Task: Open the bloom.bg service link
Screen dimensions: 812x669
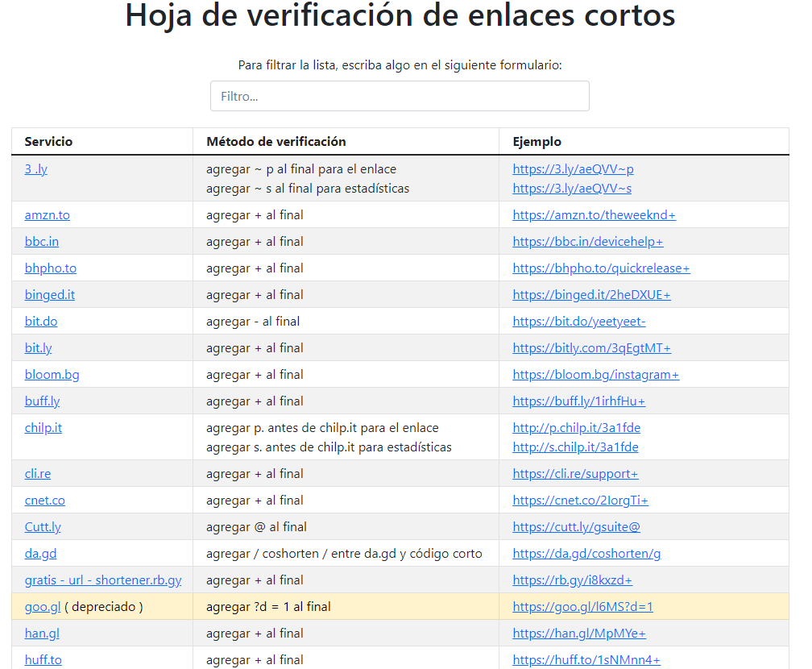Action: [x=52, y=375]
